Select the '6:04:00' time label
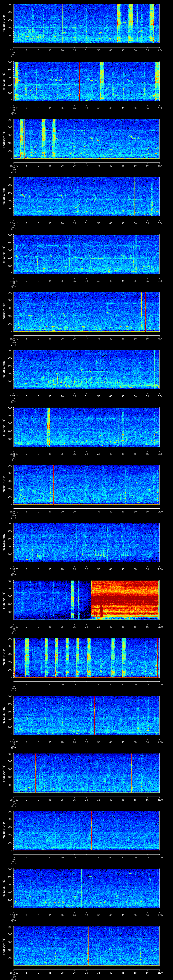The height and width of the screenshot is (980, 173). pyautogui.click(x=14, y=223)
